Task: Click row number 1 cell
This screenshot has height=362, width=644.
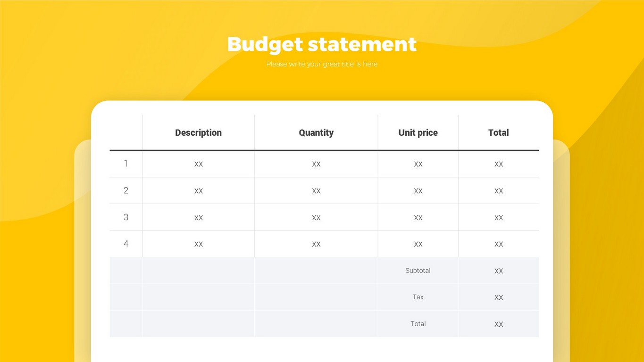Action: (126, 164)
